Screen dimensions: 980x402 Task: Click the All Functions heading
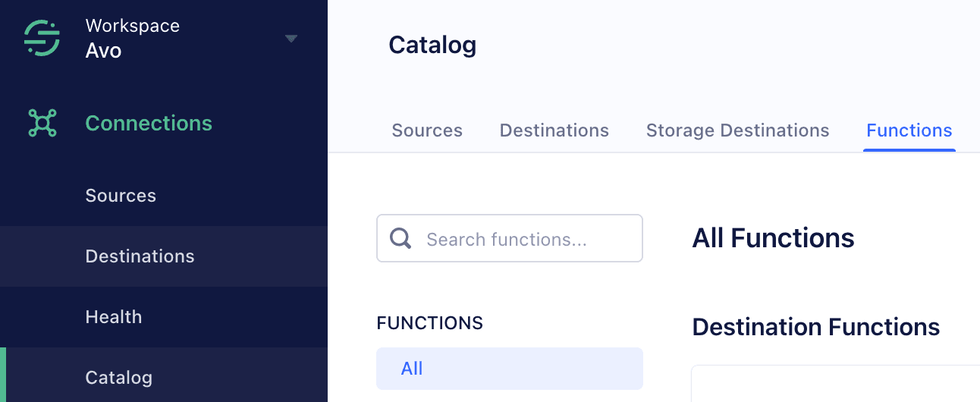773,238
